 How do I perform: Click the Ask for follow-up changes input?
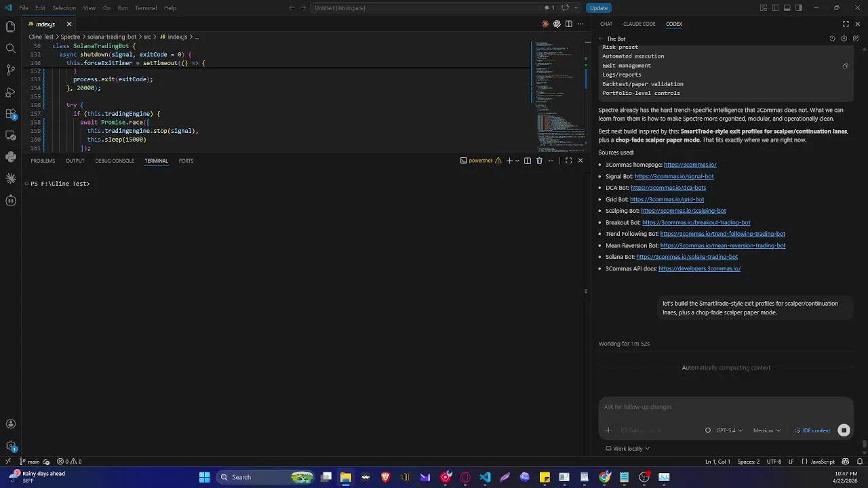tap(726, 407)
